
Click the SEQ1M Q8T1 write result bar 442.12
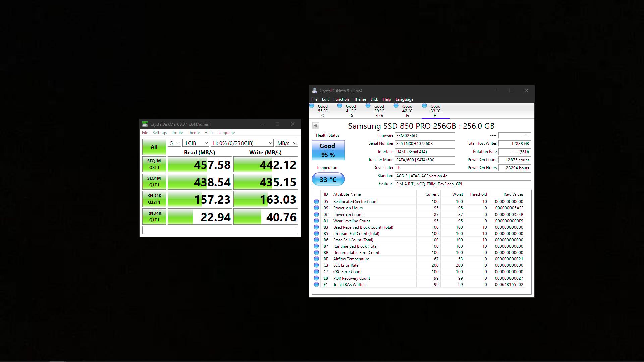point(266,164)
